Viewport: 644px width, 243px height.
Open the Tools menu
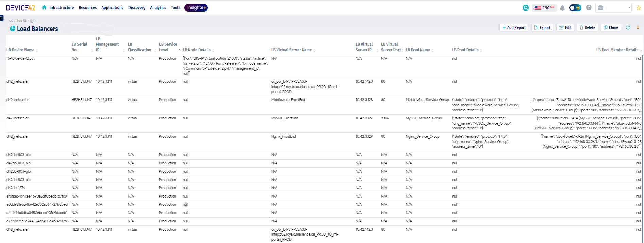pyautogui.click(x=175, y=7)
